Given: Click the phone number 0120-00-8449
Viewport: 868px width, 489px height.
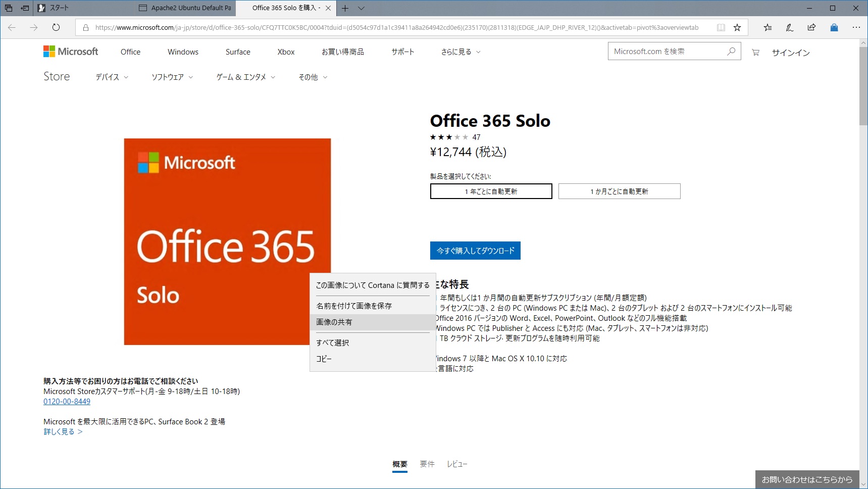Looking at the screenshot, I should [x=67, y=402].
